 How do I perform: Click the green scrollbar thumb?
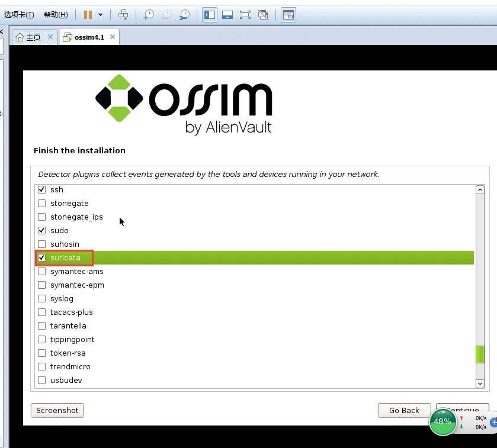point(480,354)
